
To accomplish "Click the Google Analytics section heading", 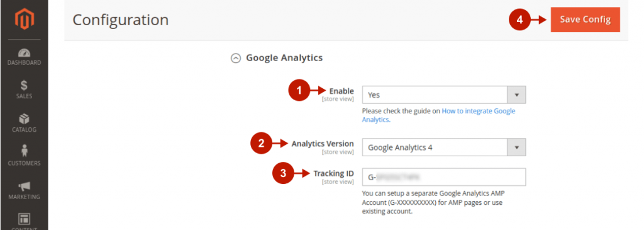I will pos(284,58).
